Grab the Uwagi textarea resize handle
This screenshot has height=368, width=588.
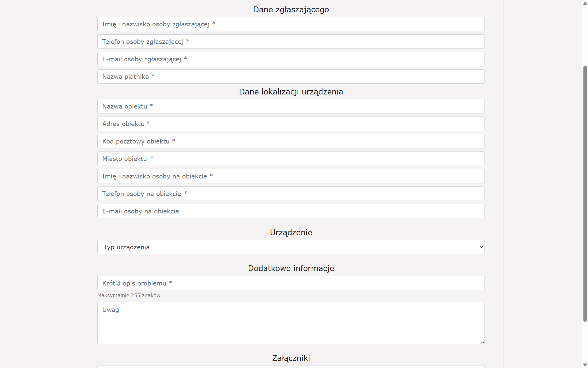pos(482,342)
